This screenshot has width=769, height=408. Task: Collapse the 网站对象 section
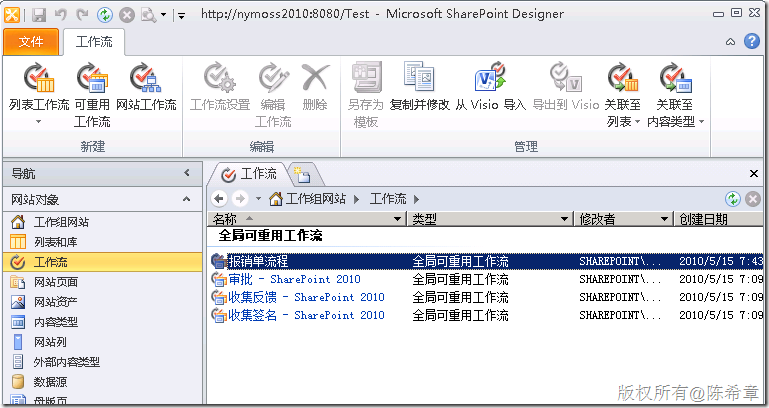(186, 199)
